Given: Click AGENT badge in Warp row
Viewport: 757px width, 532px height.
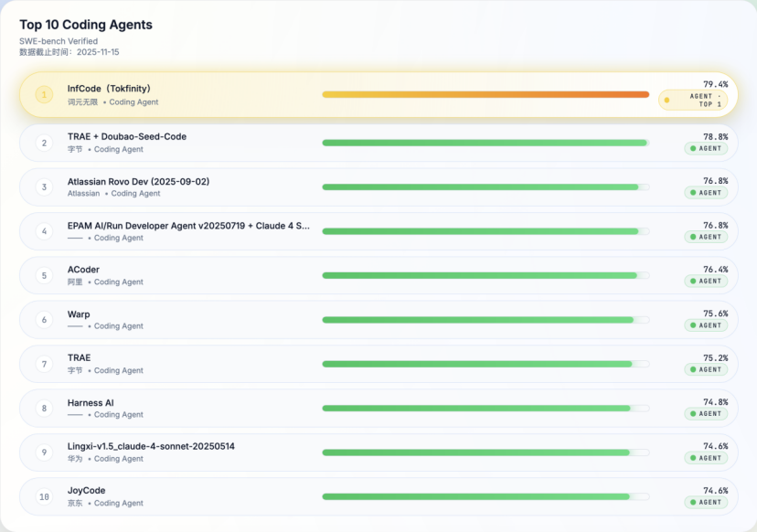Looking at the screenshot, I should (x=706, y=325).
